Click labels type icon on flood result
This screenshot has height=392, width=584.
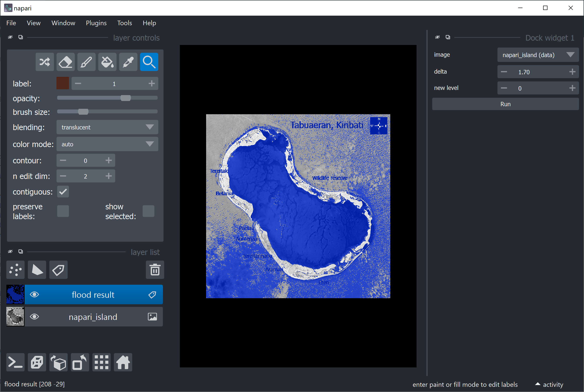(x=152, y=295)
